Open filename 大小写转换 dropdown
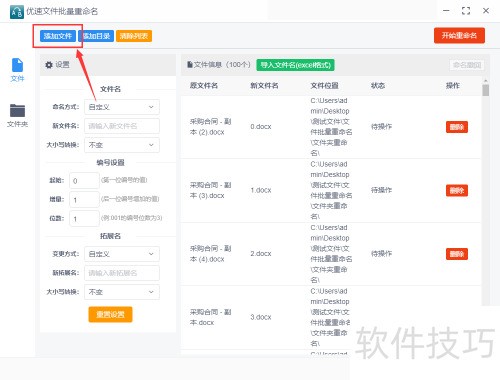 (x=122, y=145)
